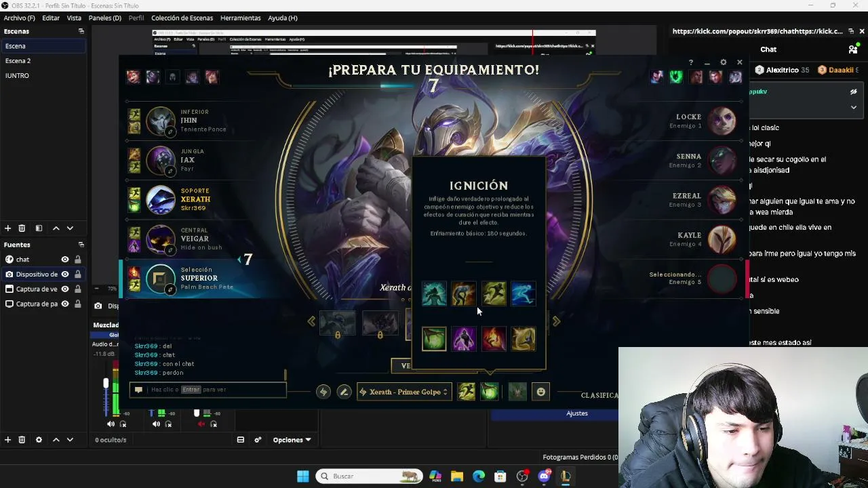Open the mixer layout icon beside the gears
Image resolution: width=868 pixels, height=488 pixels.
pyautogui.click(x=240, y=440)
